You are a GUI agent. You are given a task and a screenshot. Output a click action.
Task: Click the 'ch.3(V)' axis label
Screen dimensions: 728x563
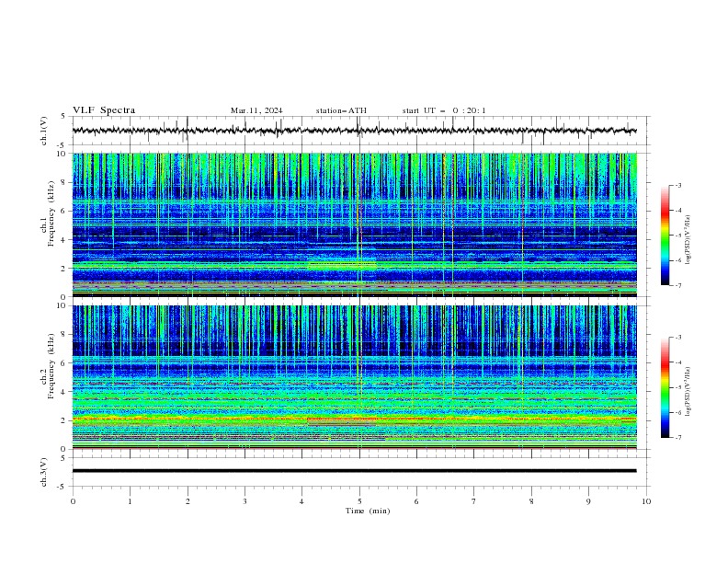click(44, 473)
